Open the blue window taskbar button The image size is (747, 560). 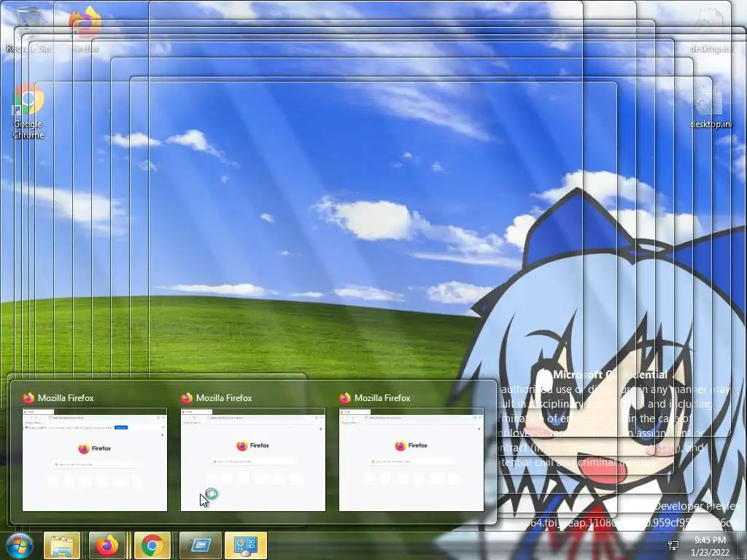tap(200, 545)
